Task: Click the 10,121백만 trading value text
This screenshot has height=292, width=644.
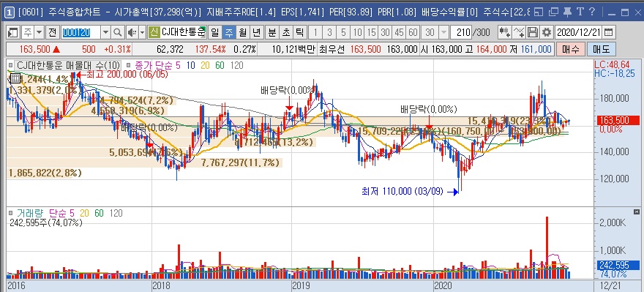Action: pyautogui.click(x=293, y=50)
